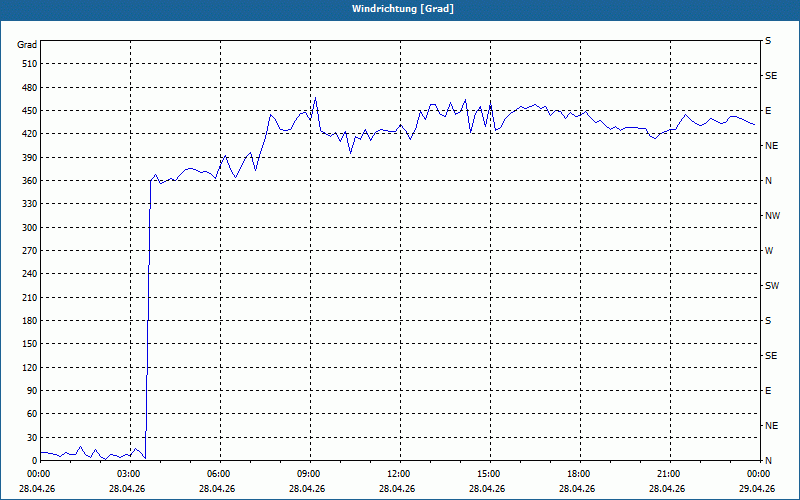
Task: Click the "NW" compass label
Action: 772,216
